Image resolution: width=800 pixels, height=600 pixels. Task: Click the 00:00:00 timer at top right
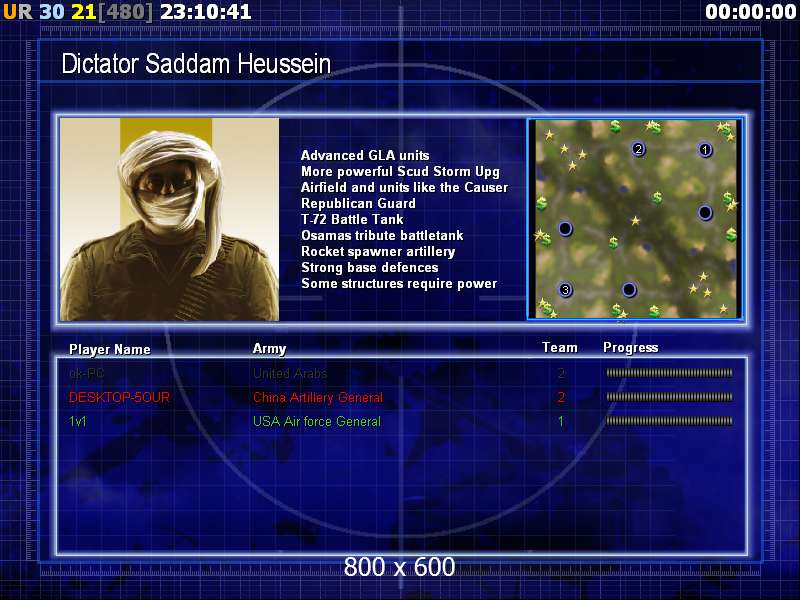751,12
